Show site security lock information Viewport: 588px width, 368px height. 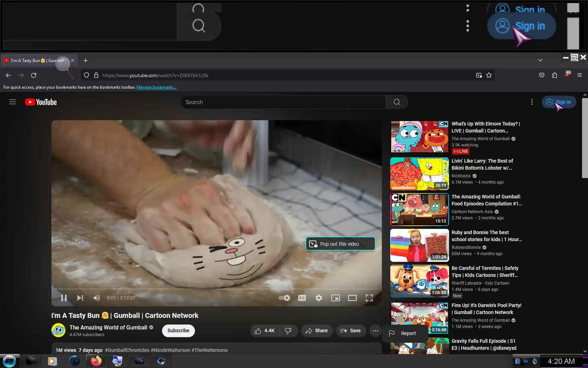pyautogui.click(x=96, y=75)
